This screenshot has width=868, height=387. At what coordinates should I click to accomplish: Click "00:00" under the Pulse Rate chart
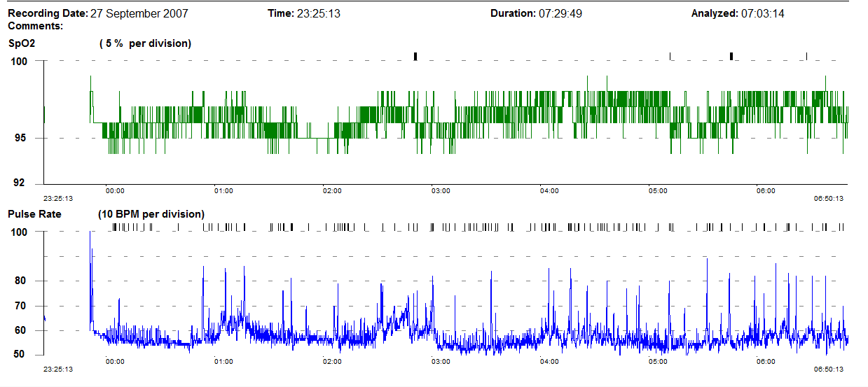coord(115,362)
